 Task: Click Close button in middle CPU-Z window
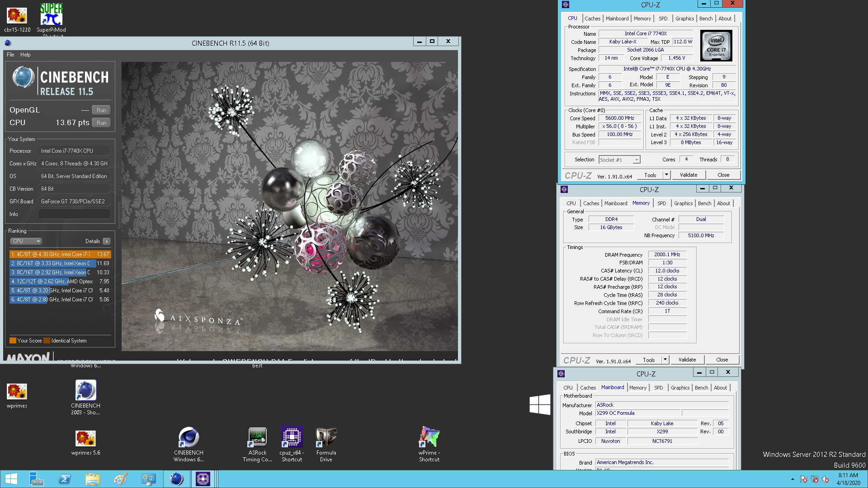(722, 360)
